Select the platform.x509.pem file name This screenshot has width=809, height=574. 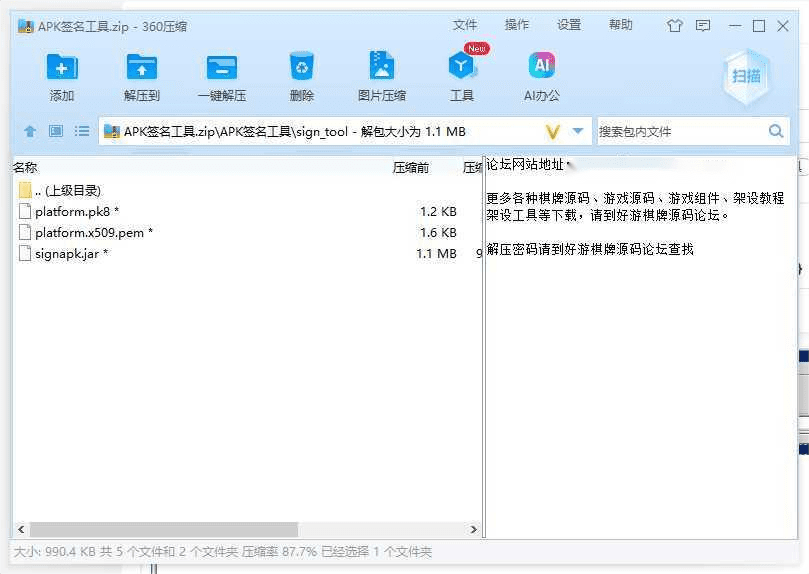(x=94, y=233)
